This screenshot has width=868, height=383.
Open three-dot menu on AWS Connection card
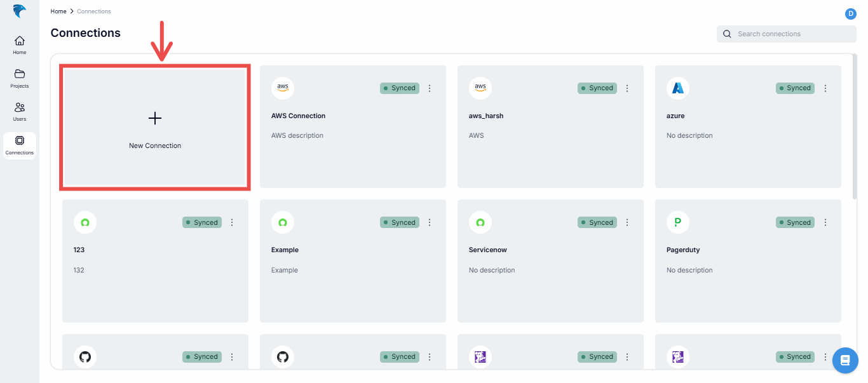pyautogui.click(x=430, y=88)
